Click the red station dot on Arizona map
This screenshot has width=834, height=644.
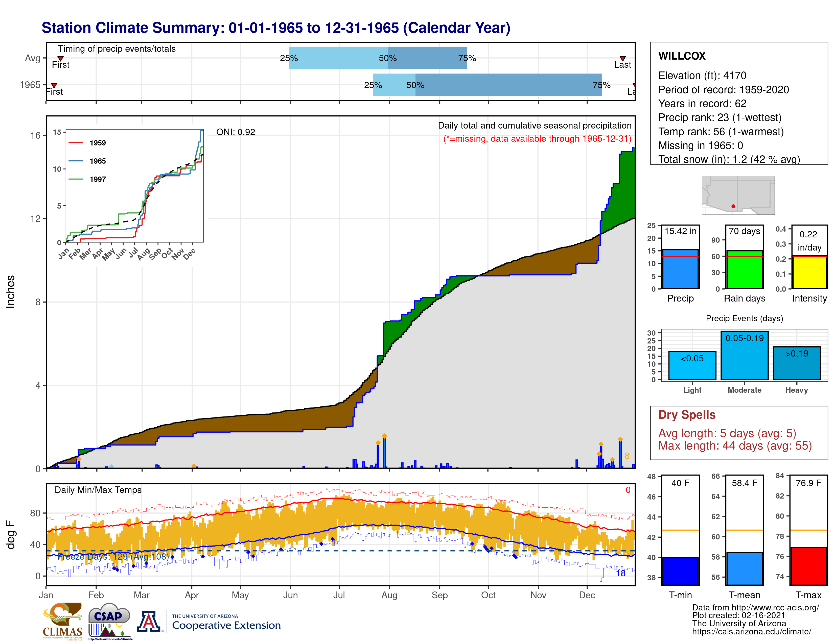pyautogui.click(x=733, y=206)
